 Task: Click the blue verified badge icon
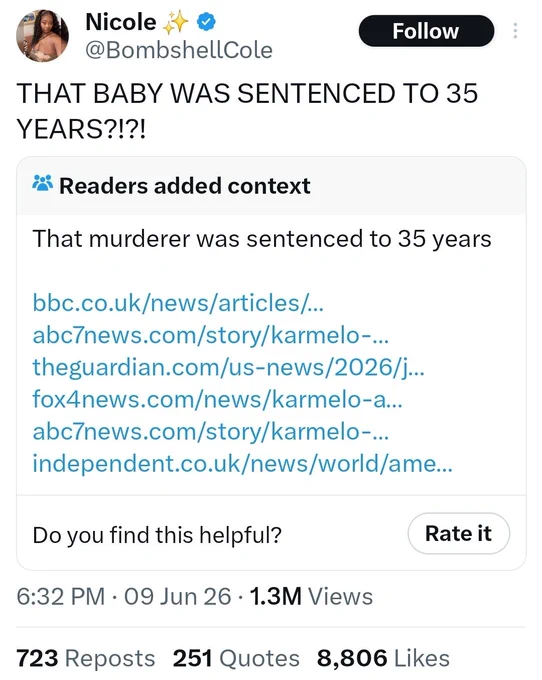(x=206, y=22)
